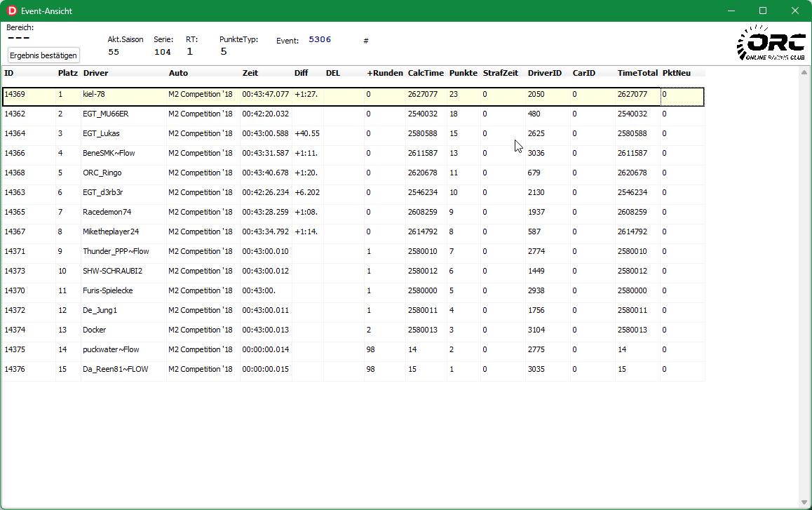This screenshot has width=812, height=510.
Task: Click the StrafZeit column header
Action: click(x=500, y=73)
